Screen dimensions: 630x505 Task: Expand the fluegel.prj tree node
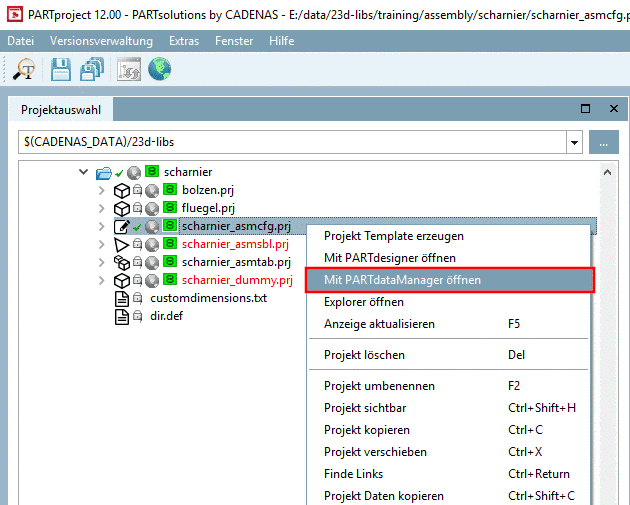point(102,209)
